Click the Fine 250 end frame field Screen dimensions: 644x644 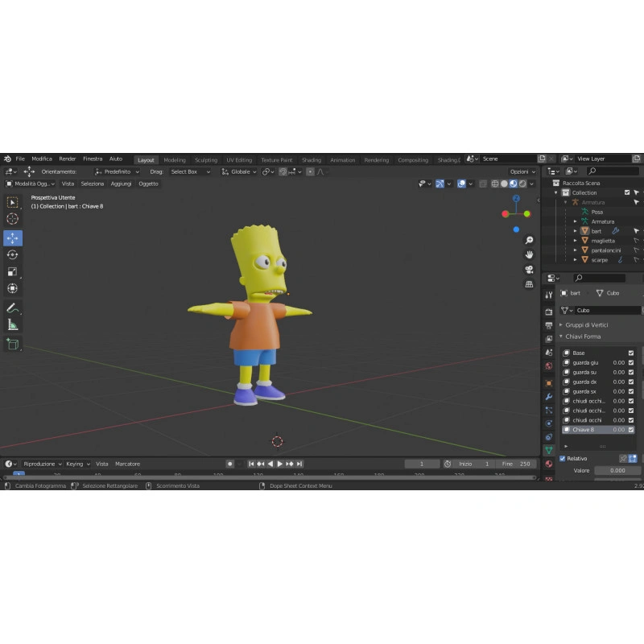[x=516, y=464]
